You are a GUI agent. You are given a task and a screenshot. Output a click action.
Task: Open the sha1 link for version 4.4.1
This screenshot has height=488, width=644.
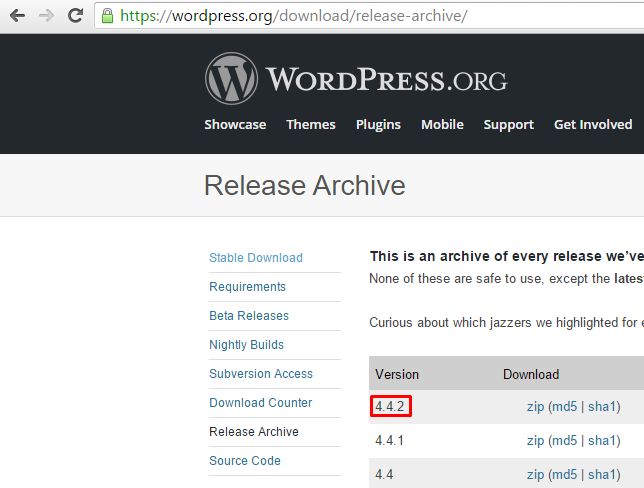pyautogui.click(x=602, y=441)
